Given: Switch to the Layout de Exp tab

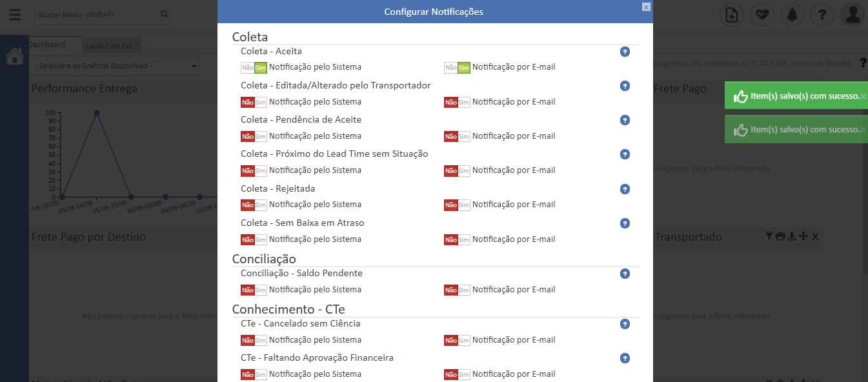Looking at the screenshot, I should click(105, 46).
